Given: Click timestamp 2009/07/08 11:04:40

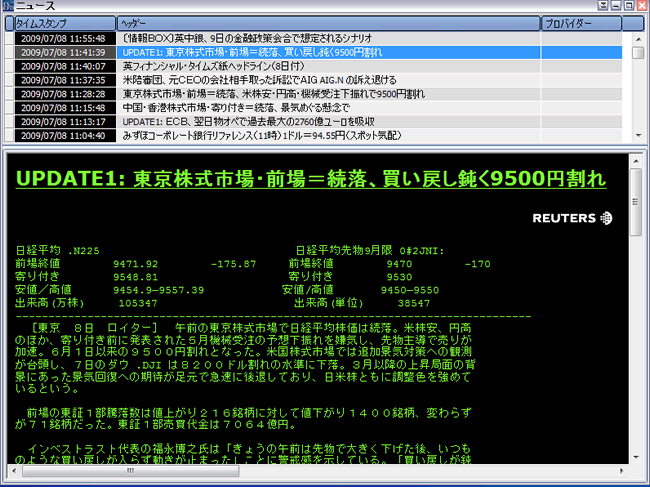Looking at the screenshot, I should (x=63, y=136).
